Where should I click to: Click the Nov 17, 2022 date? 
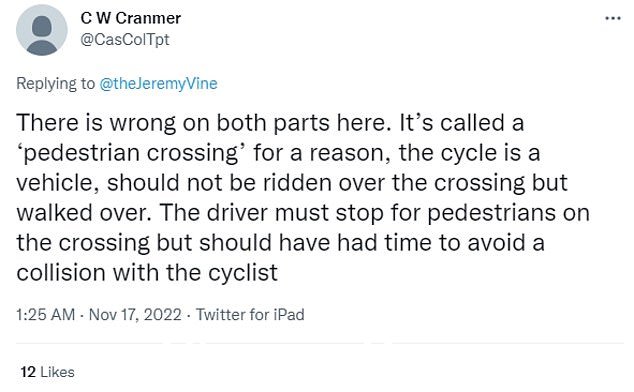tap(135, 314)
